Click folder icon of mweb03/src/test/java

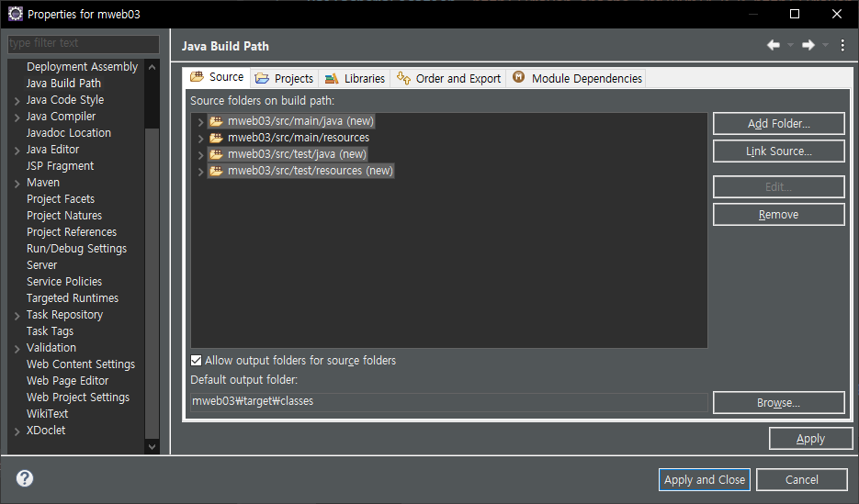pyautogui.click(x=217, y=154)
